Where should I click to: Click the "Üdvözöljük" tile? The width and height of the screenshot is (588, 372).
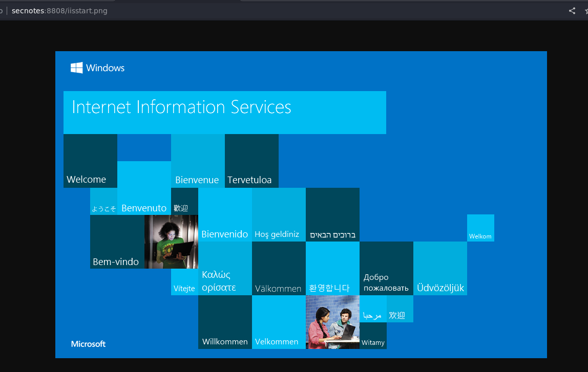tap(440, 268)
